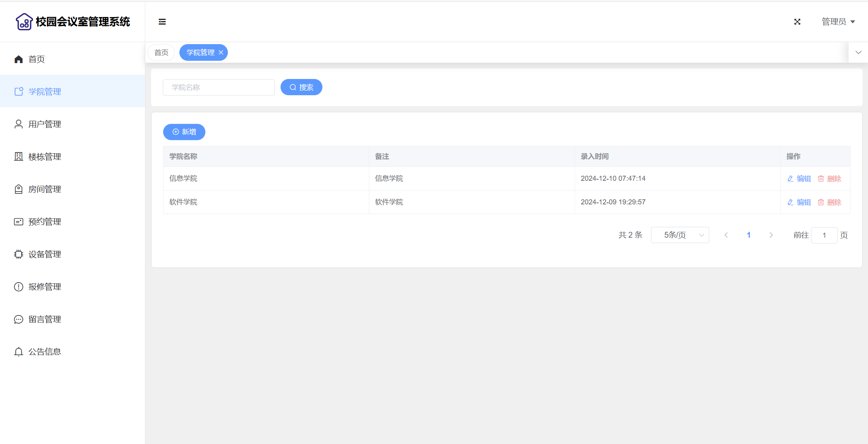Open 留言管理 via chat bubble icon

19,319
